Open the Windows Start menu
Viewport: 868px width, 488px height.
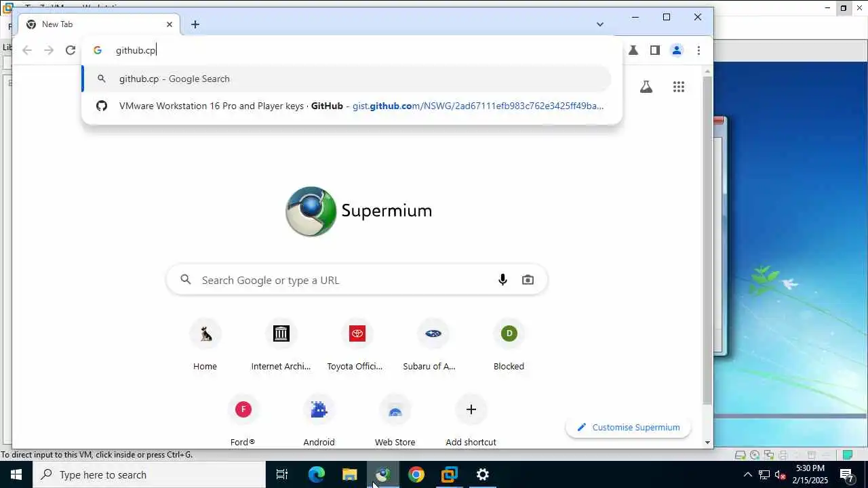point(16,474)
